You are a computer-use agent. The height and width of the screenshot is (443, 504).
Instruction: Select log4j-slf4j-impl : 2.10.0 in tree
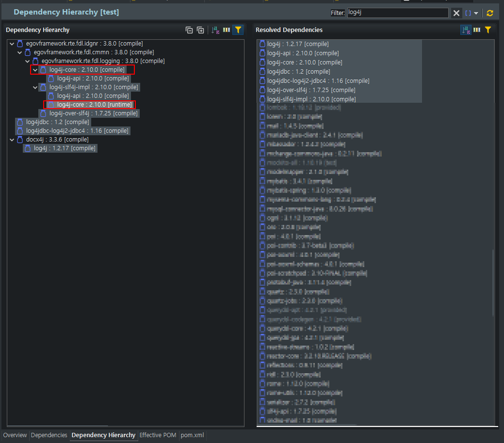coord(94,87)
